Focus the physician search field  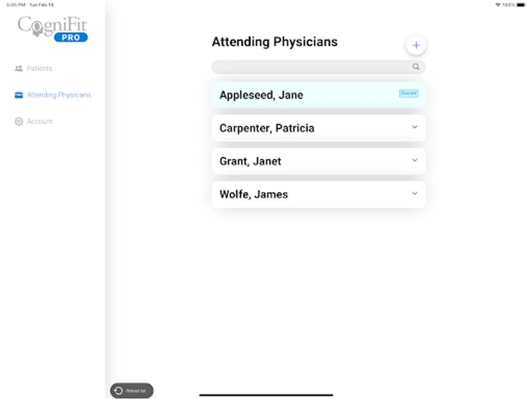(310, 67)
